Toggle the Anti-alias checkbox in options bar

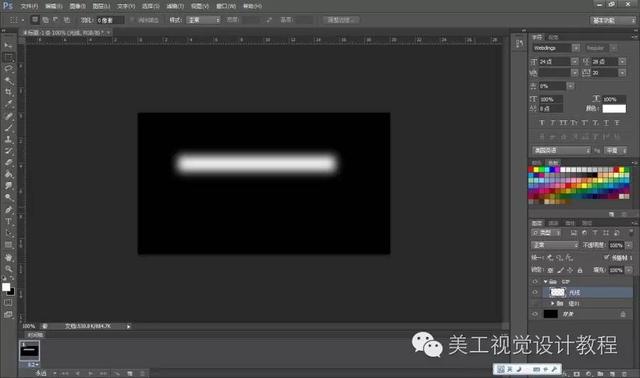click(x=132, y=20)
